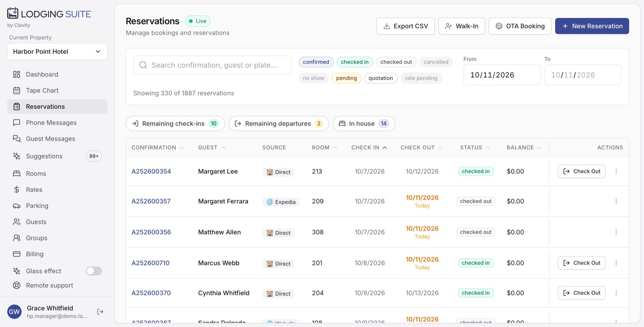Toggle the no show status filter
This screenshot has width=644, height=327.
[314, 78]
